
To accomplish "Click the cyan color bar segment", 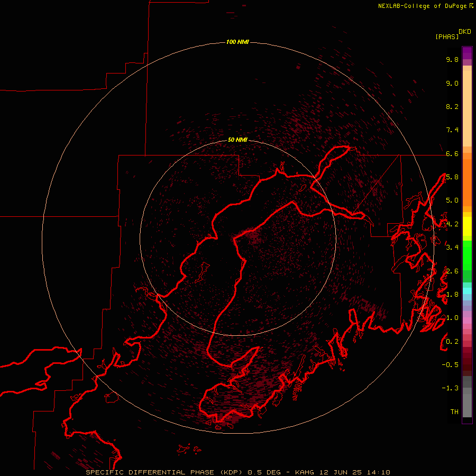I will pyautogui.click(x=467, y=290).
